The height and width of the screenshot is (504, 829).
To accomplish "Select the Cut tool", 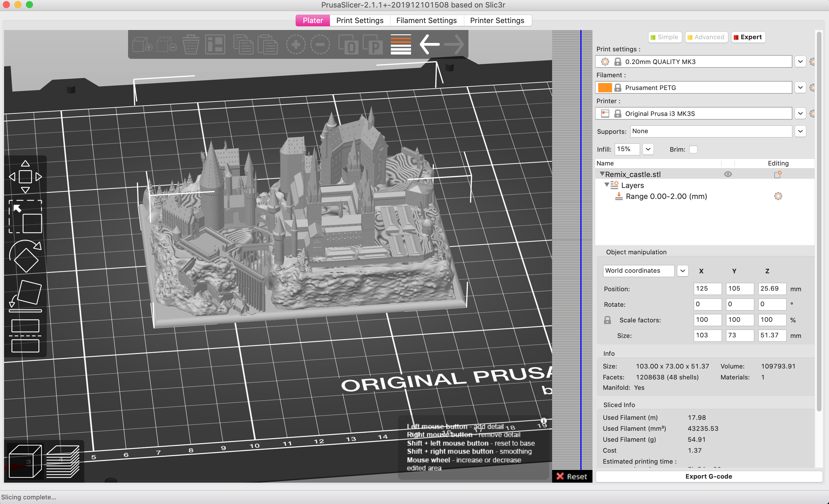I will [25, 336].
